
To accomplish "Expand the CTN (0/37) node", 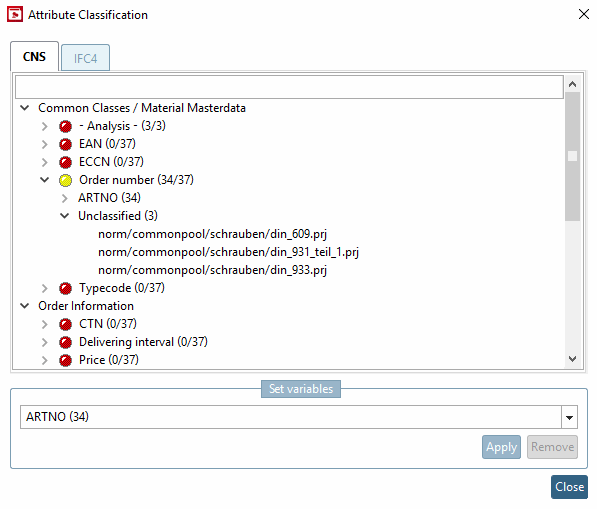I will coord(45,324).
